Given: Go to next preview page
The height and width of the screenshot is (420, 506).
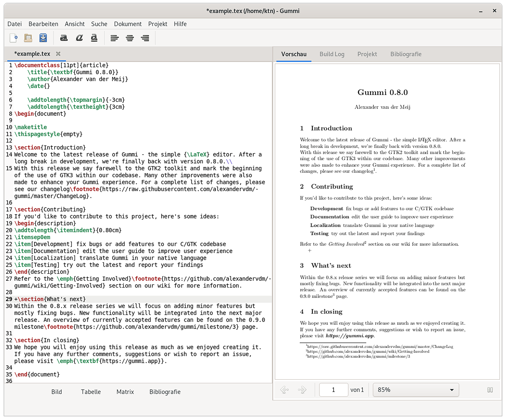Looking at the screenshot, I should tap(302, 390).
